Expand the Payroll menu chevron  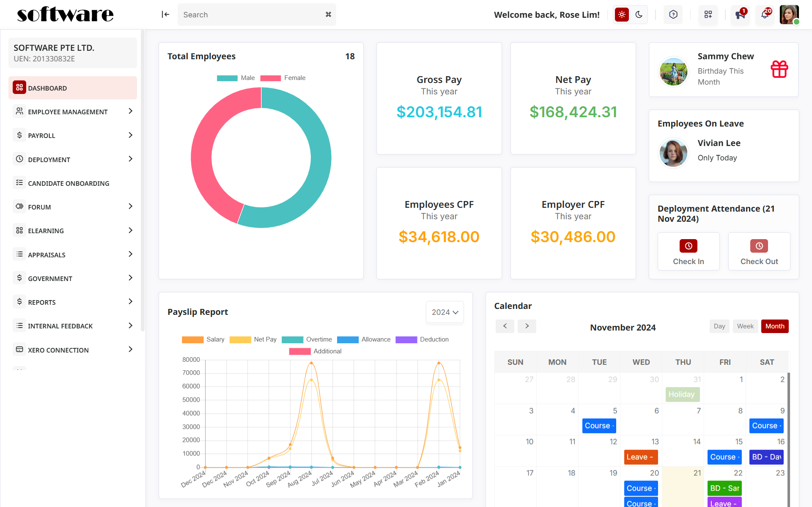click(130, 135)
